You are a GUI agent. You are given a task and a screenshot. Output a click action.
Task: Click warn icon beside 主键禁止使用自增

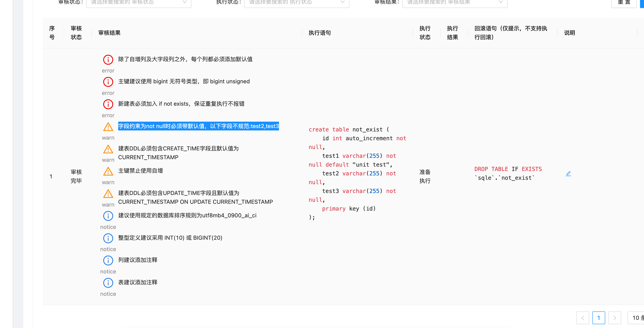108,171
